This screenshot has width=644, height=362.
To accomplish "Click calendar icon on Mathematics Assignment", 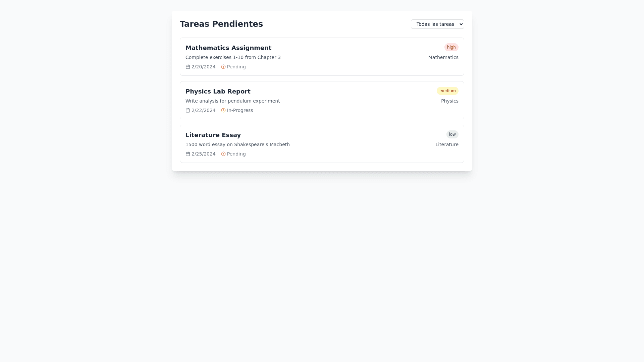I will tap(188, 67).
